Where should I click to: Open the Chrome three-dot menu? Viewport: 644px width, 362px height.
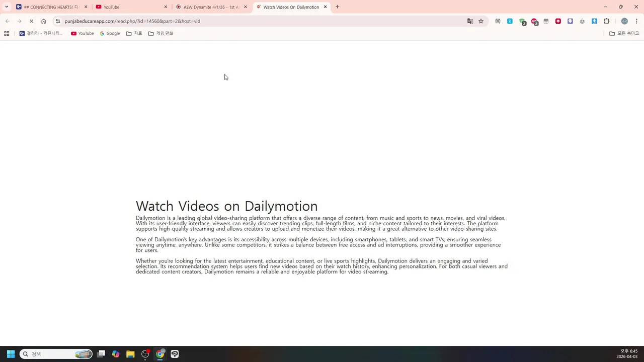(636, 21)
